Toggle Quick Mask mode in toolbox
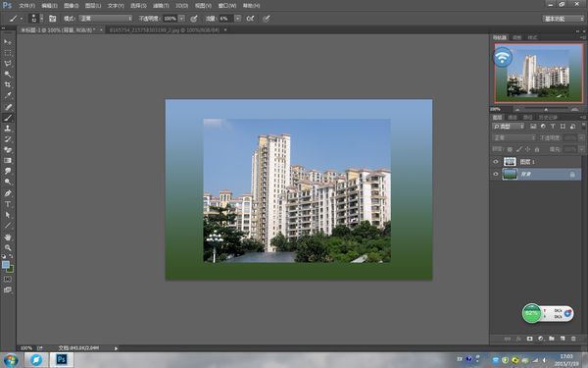Image resolution: width=588 pixels, height=368 pixels. coord(8,280)
